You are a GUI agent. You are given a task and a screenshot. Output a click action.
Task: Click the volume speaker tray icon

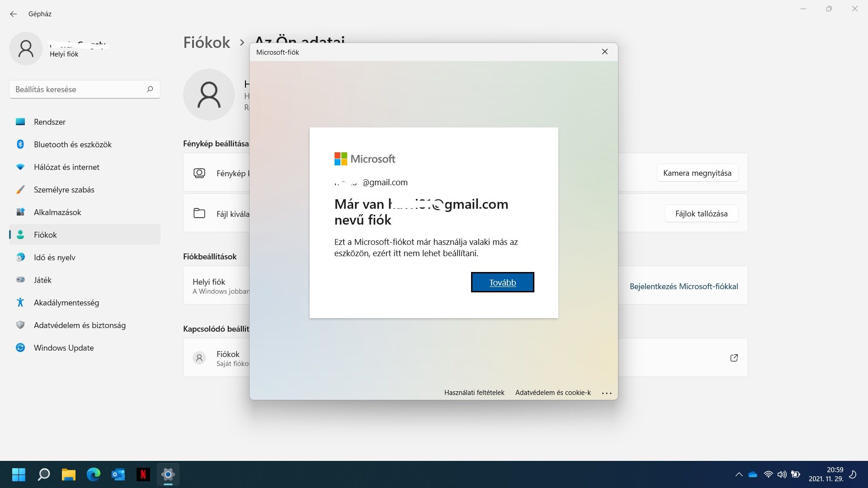tap(782, 474)
